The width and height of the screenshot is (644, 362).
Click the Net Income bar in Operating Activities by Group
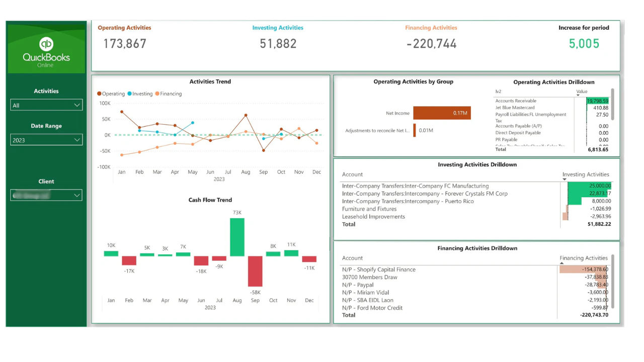coord(441,113)
